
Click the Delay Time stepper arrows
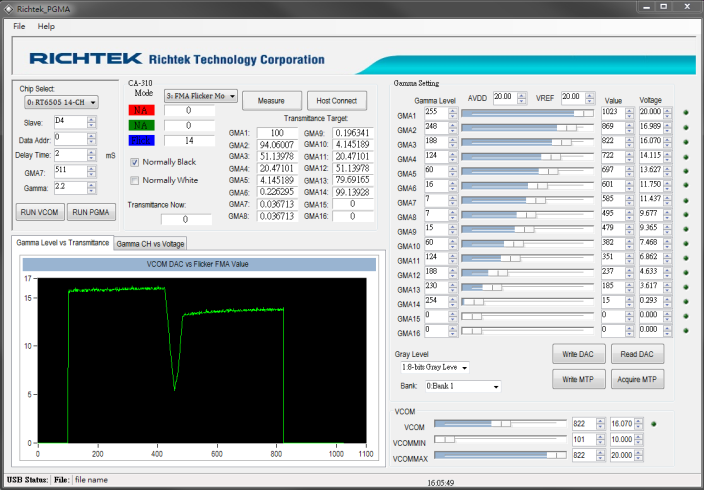[92, 155]
